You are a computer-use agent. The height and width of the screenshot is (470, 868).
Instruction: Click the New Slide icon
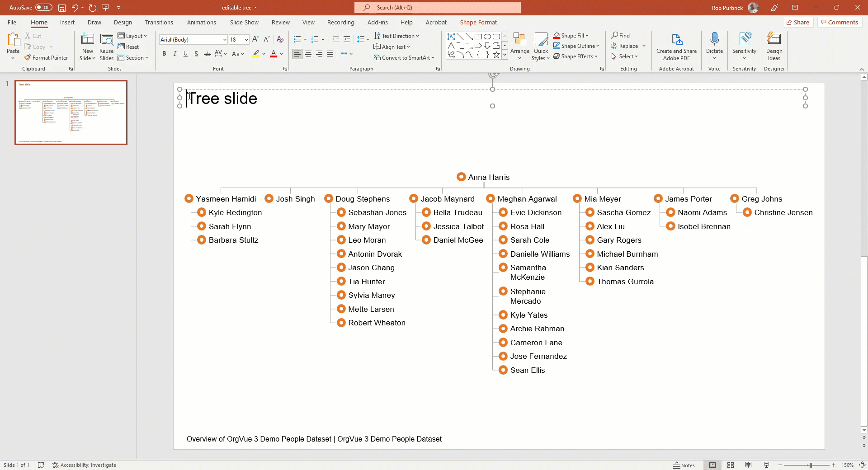tap(87, 40)
